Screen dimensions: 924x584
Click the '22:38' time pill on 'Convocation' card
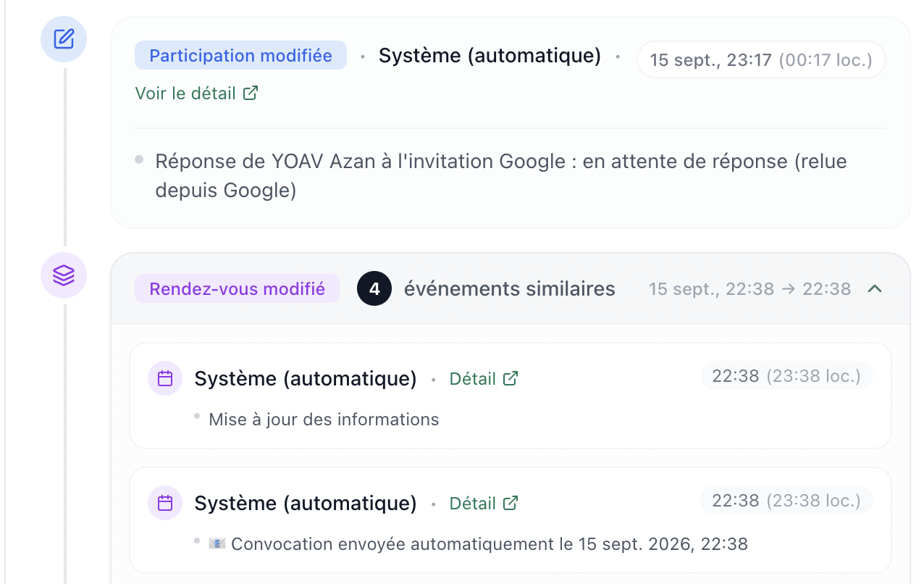tap(786, 501)
